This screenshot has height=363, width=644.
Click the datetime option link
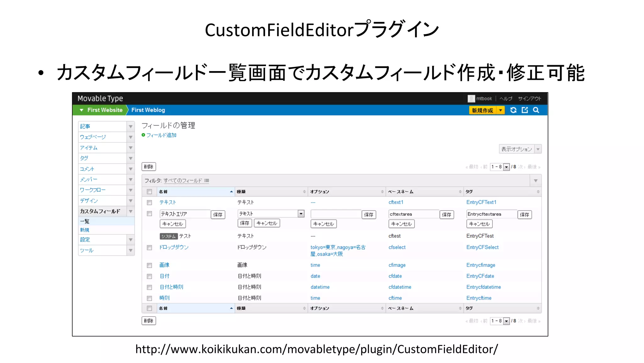(320, 287)
